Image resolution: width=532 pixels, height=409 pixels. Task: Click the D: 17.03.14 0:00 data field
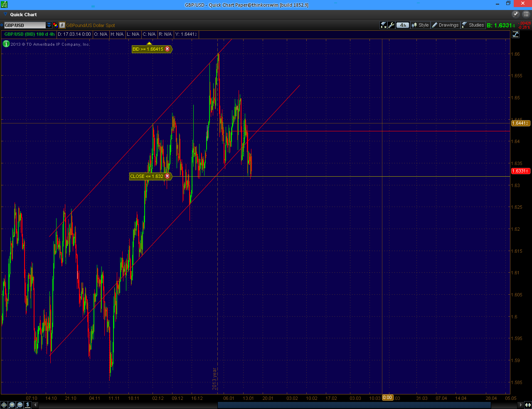[x=74, y=34]
